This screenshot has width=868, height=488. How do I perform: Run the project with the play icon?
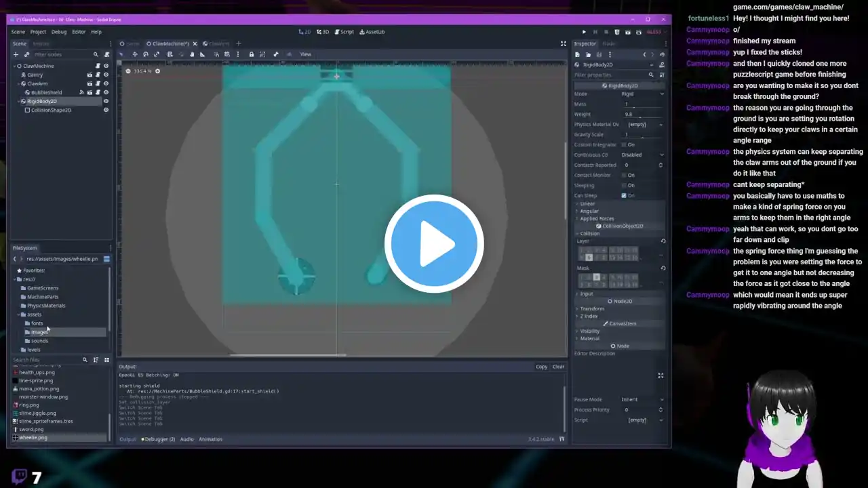pos(584,32)
